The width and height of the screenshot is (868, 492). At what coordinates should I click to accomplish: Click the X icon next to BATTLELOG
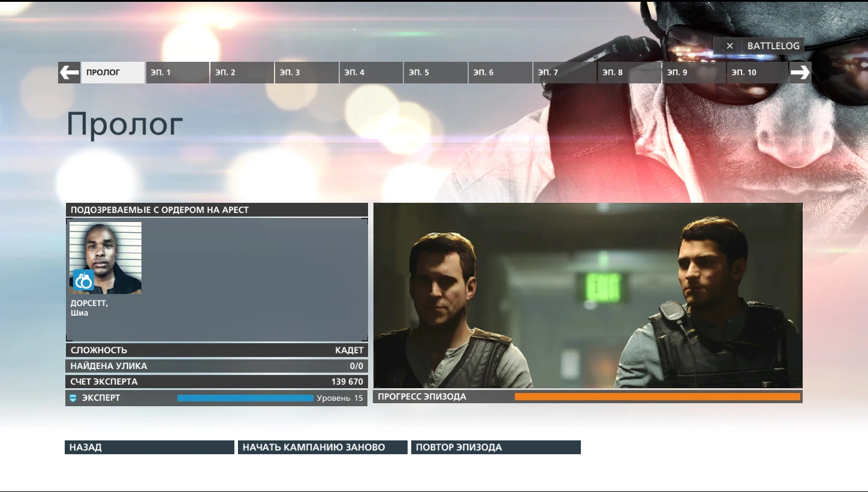(730, 45)
